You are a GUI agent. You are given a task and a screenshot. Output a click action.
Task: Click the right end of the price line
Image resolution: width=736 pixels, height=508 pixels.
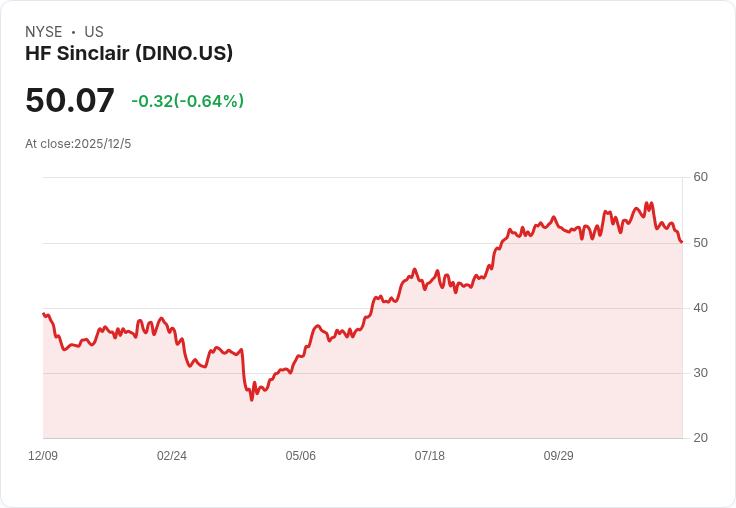tap(682, 242)
